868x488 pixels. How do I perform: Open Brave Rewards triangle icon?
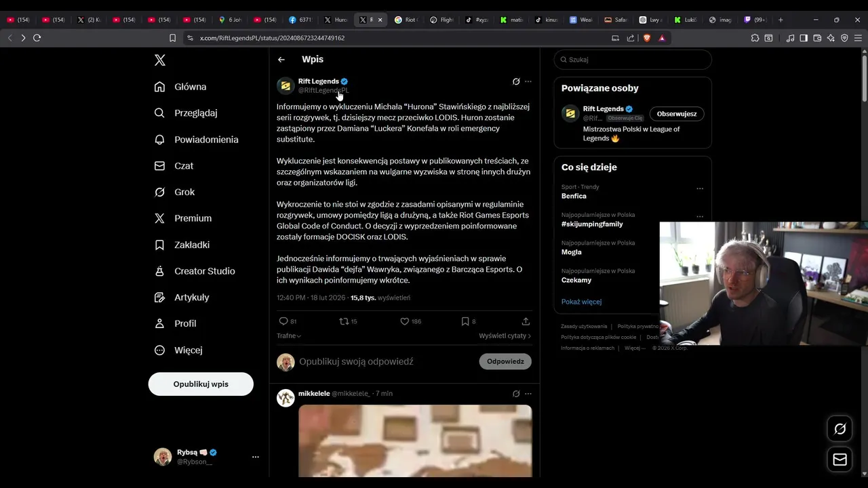tap(662, 38)
